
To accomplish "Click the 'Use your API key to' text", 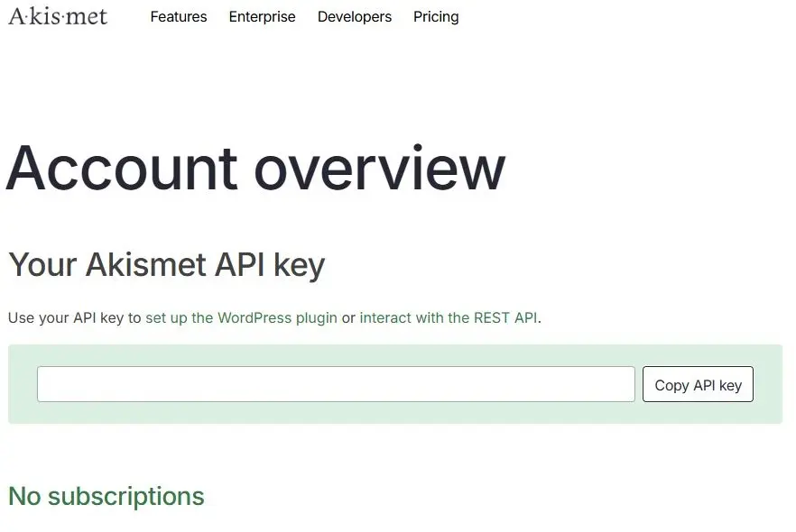I will [75, 317].
